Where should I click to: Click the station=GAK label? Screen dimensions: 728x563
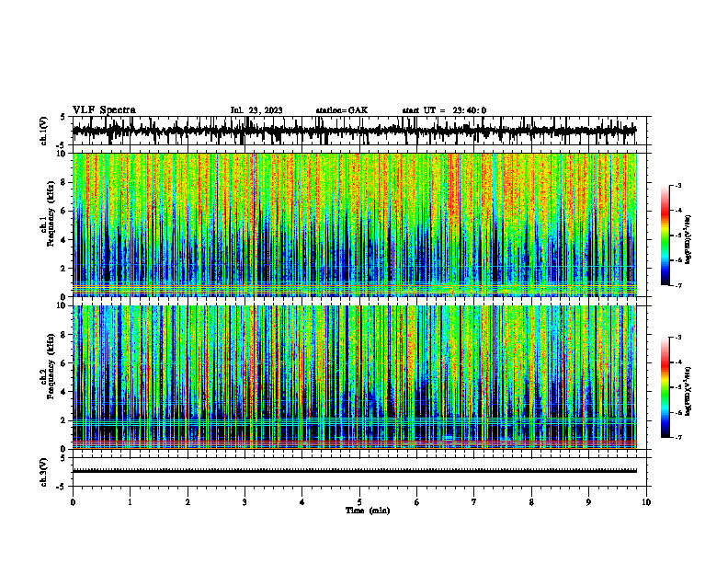tap(342, 110)
